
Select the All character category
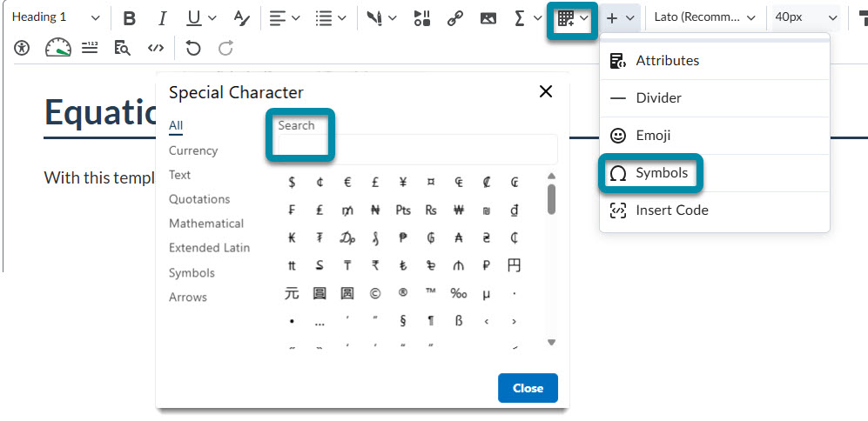click(176, 125)
